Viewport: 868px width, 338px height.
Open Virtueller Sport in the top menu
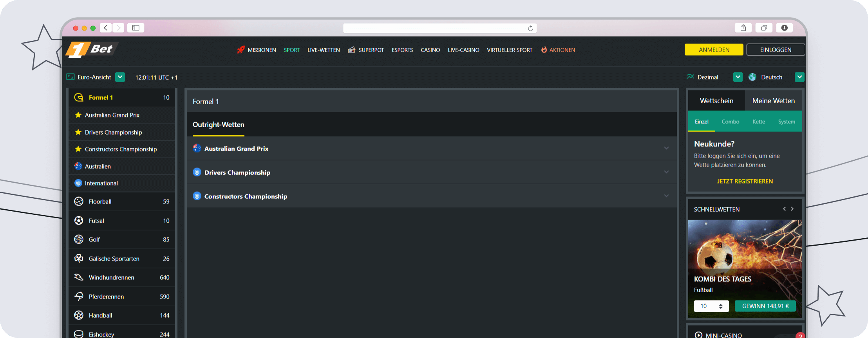click(x=510, y=50)
